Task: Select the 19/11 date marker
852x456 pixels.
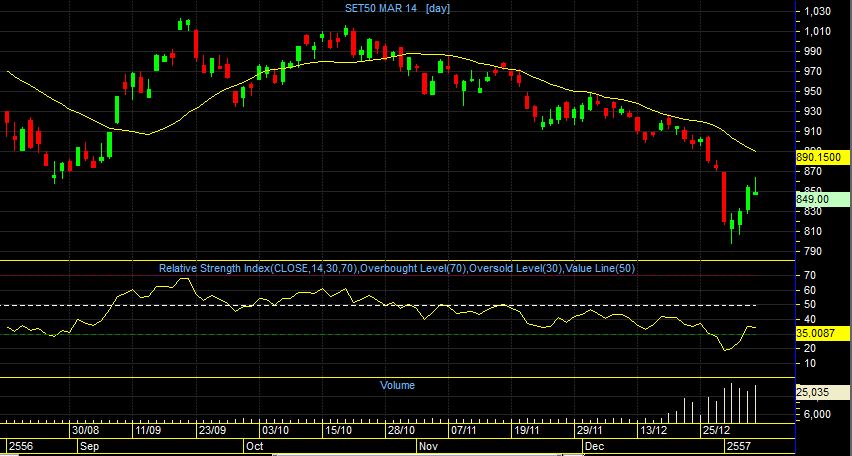Action: click(528, 431)
